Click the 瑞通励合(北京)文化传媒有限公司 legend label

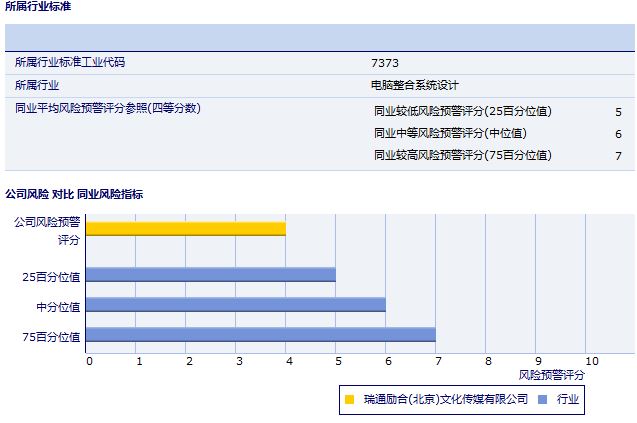point(446,400)
